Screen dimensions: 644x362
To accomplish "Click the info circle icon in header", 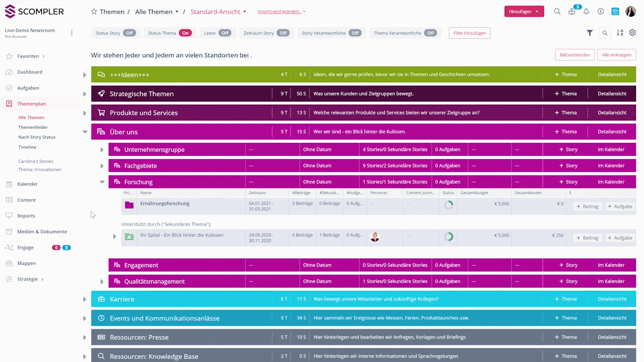I will tap(601, 12).
